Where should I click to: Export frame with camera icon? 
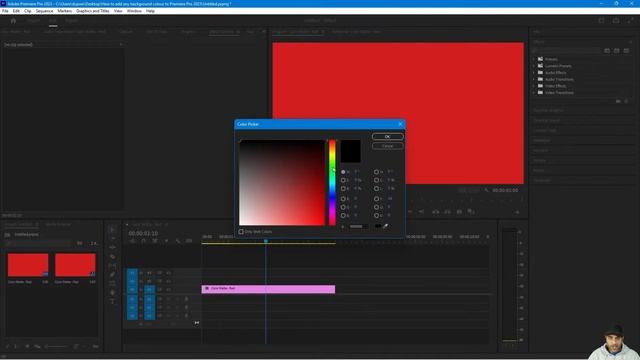459,211
